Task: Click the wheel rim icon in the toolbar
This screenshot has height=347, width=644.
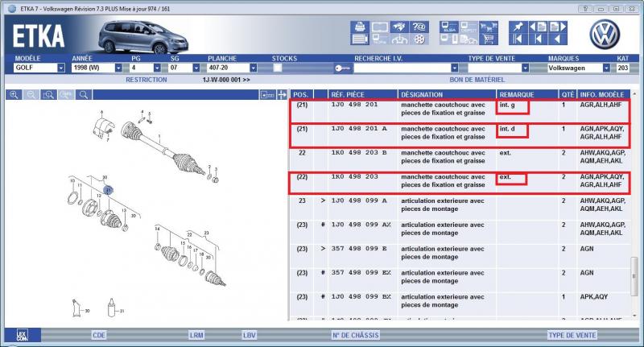Action: [419, 39]
